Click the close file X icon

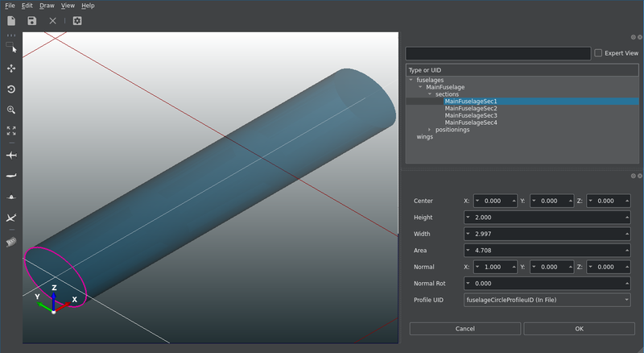[53, 20]
